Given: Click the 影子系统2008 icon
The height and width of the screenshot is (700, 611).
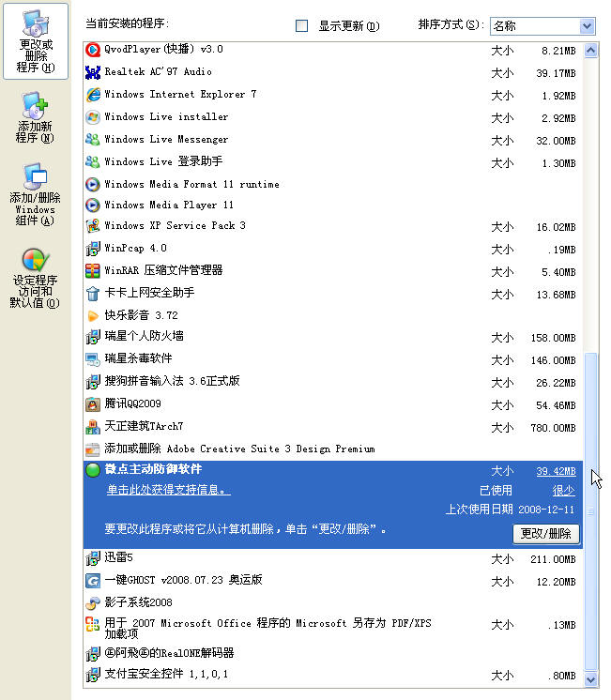Looking at the screenshot, I should coord(93,603).
